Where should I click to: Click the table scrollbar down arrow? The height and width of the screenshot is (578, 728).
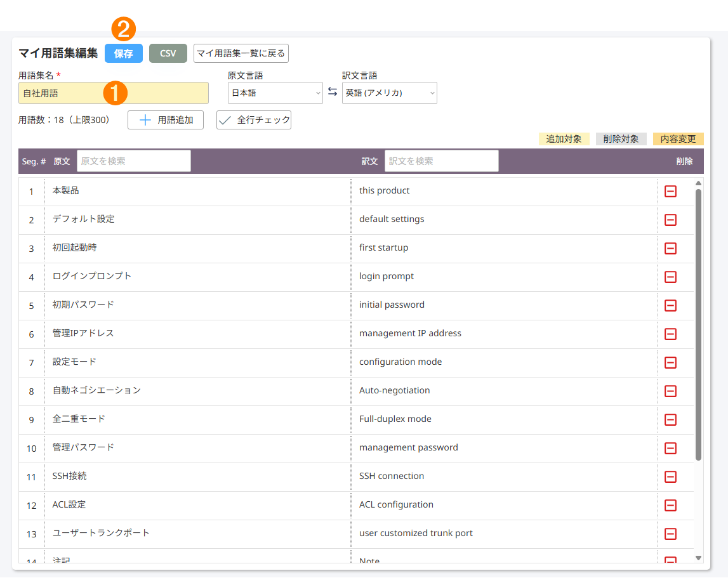click(x=698, y=558)
